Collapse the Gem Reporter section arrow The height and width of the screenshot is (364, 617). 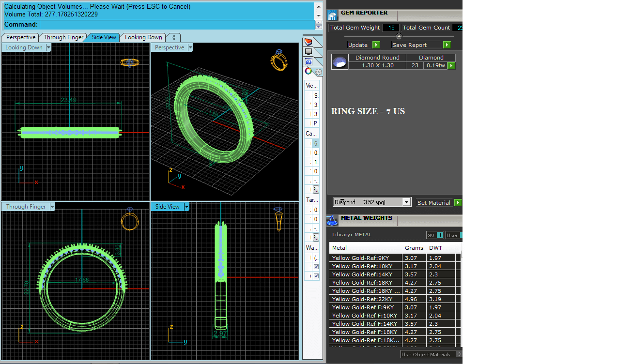[399, 37]
